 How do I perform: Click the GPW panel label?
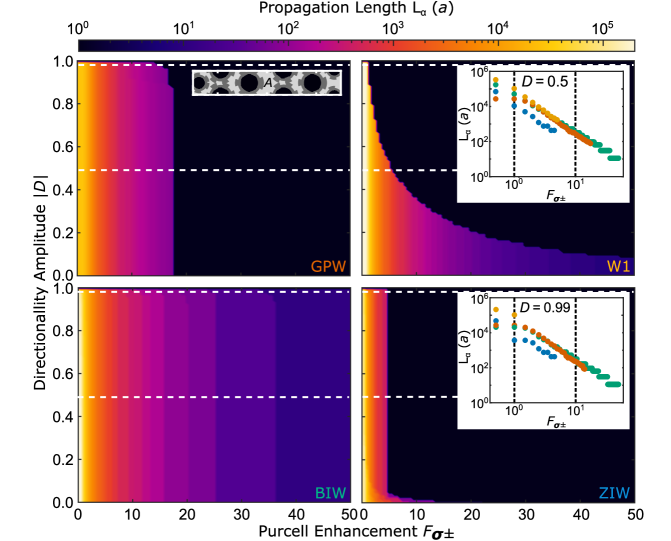pyautogui.click(x=328, y=267)
